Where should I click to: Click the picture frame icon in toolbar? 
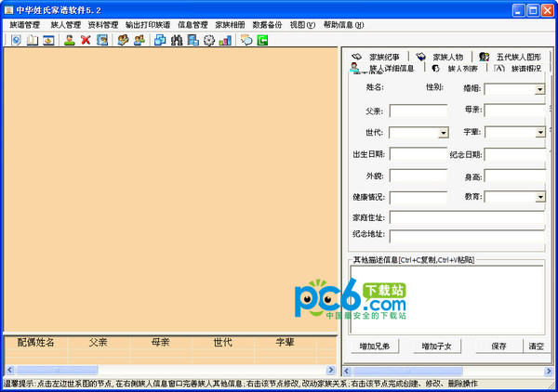click(48, 40)
